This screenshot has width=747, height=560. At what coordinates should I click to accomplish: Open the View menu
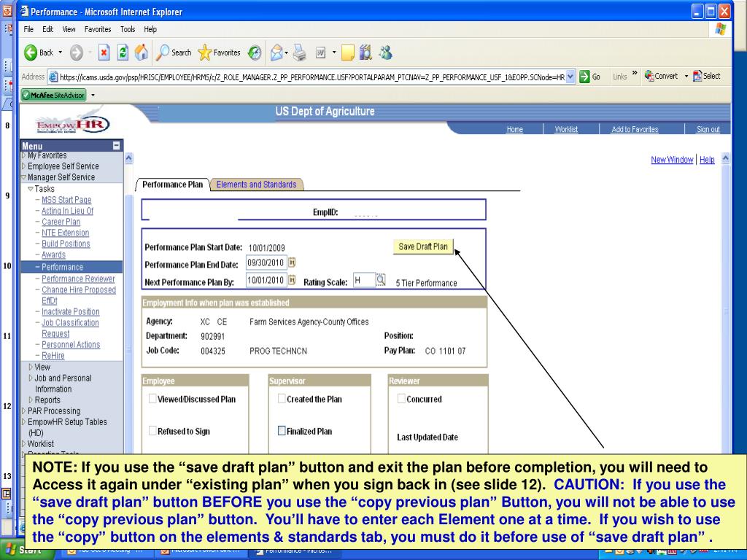(x=69, y=29)
